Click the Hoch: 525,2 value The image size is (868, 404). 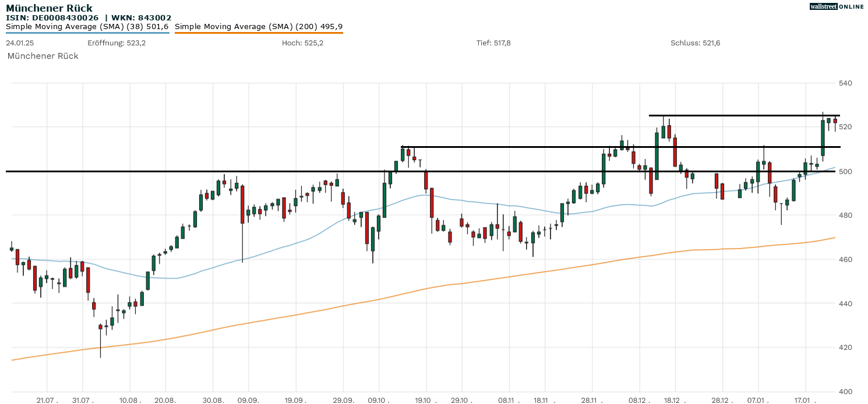tap(302, 43)
